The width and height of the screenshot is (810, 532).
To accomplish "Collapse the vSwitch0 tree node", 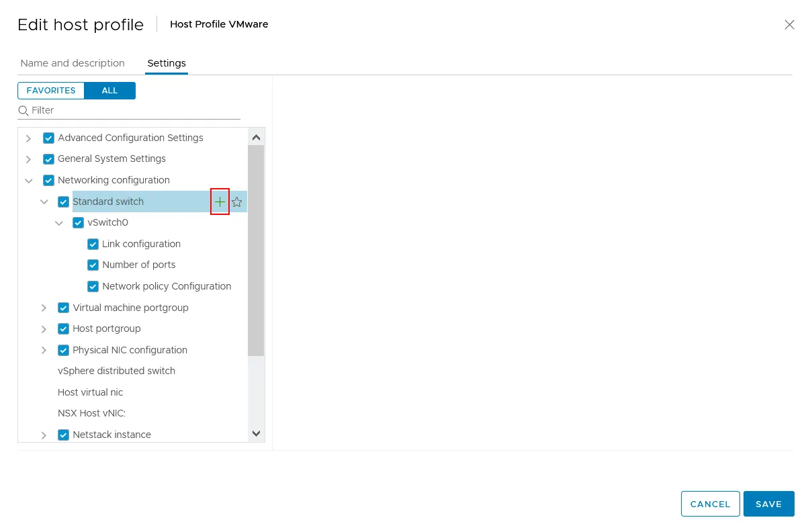I will pyautogui.click(x=59, y=222).
